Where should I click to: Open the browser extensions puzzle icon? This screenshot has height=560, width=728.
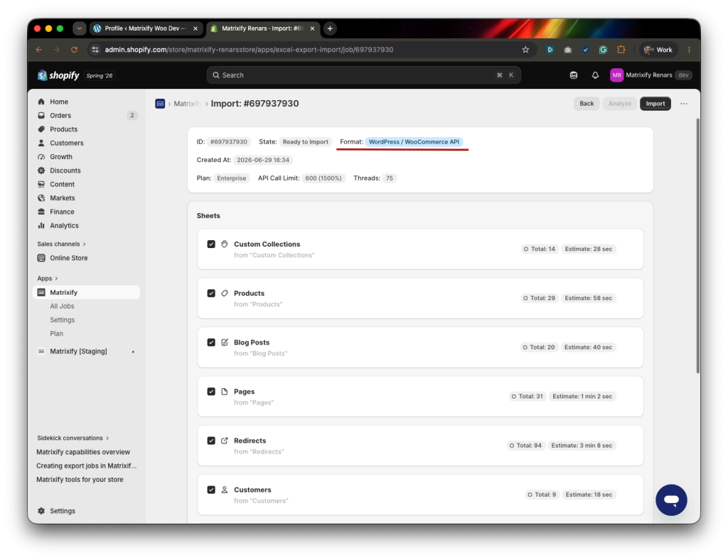(621, 50)
